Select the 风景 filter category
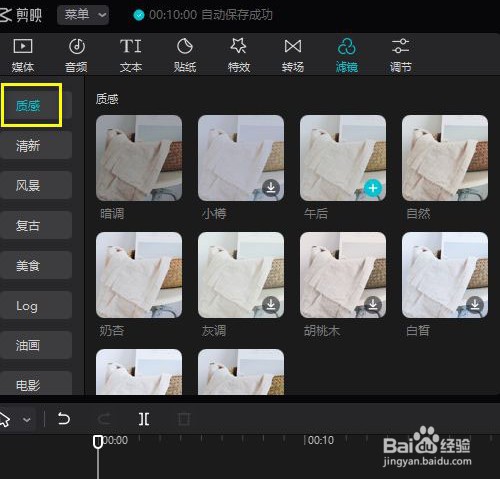 click(36, 185)
